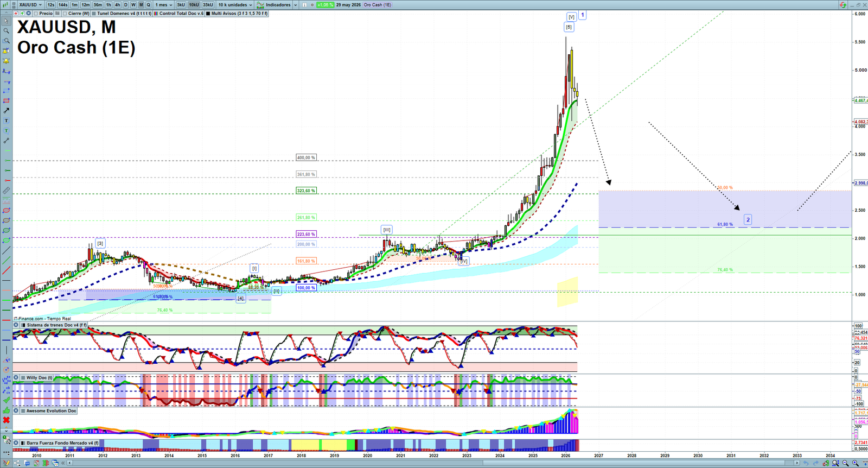Set history to 35kU units

[208, 5]
